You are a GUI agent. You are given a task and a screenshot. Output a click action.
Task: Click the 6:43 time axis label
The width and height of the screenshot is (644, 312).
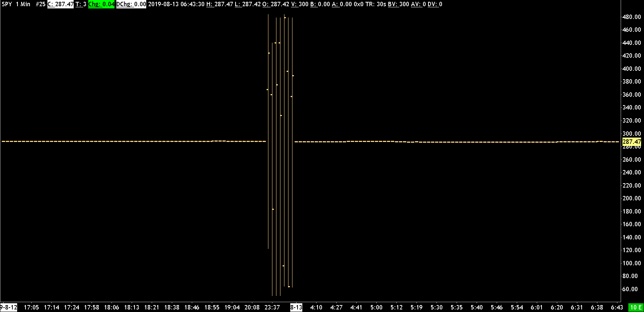point(617,307)
